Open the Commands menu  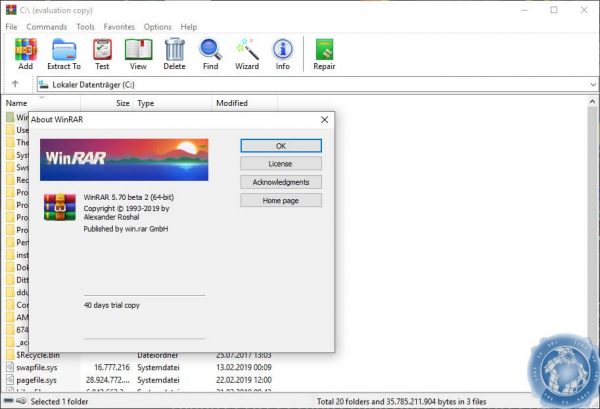point(47,27)
